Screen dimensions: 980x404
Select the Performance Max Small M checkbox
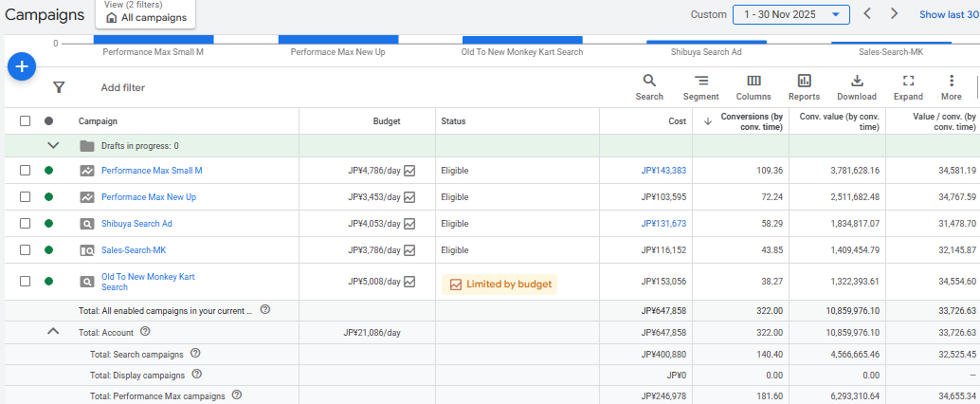point(26,171)
